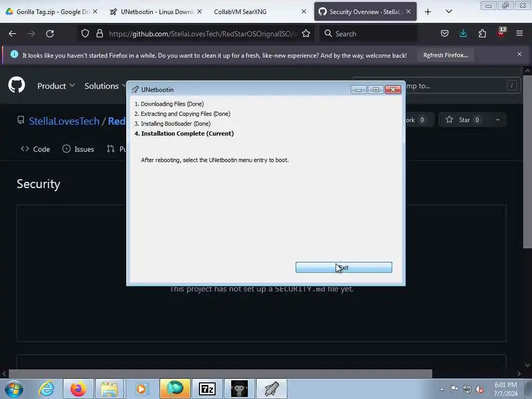Open the repository Issues tab
Viewport: 532px width, 399px height.
[x=78, y=149]
